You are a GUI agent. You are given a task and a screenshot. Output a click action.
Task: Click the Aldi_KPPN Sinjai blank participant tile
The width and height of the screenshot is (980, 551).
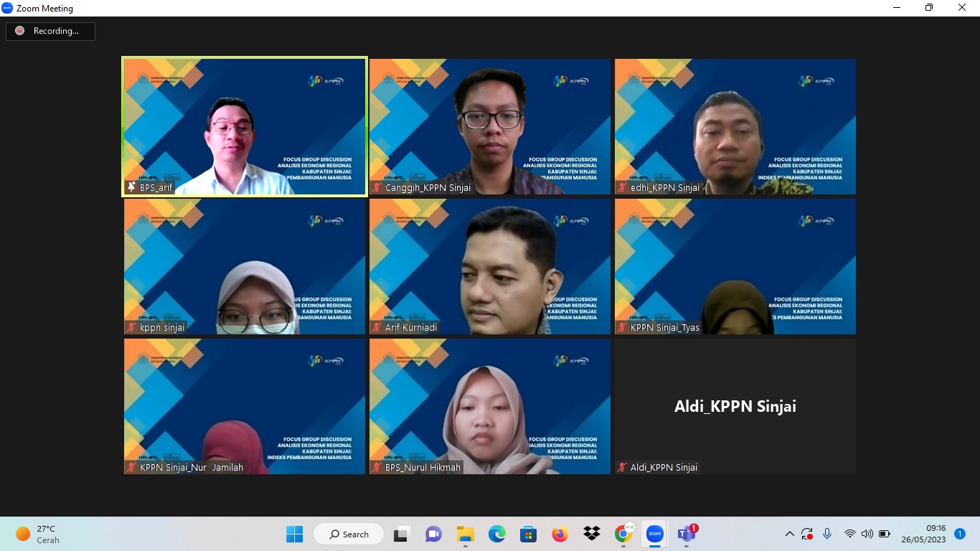[x=735, y=406]
